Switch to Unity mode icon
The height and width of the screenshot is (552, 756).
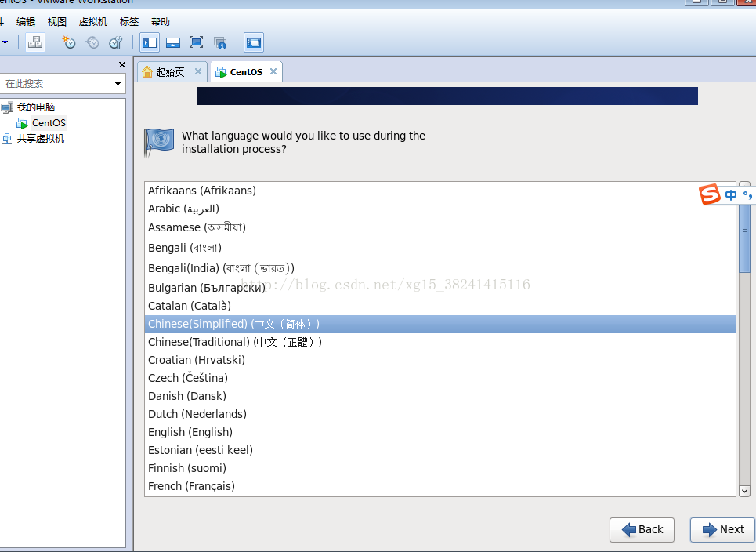[x=220, y=42]
